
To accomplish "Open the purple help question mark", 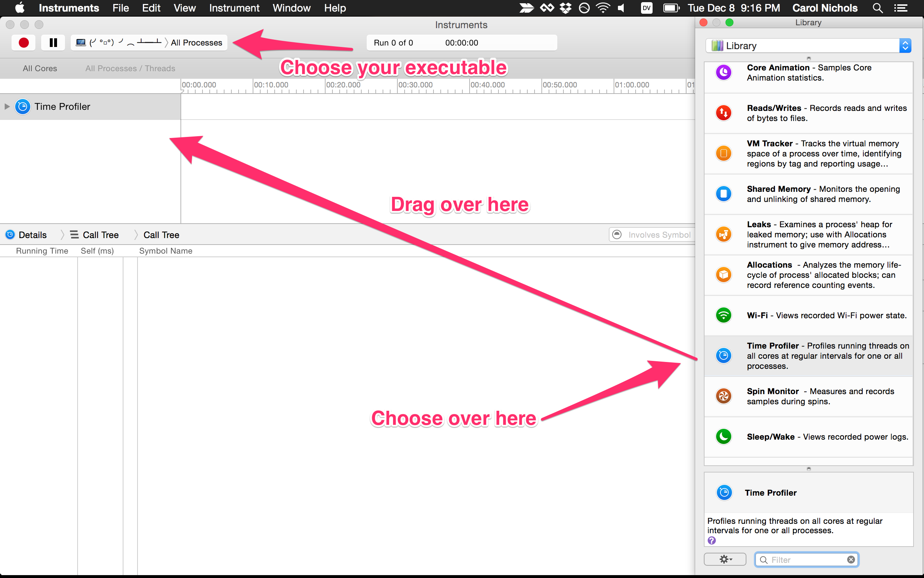I will [x=712, y=540].
